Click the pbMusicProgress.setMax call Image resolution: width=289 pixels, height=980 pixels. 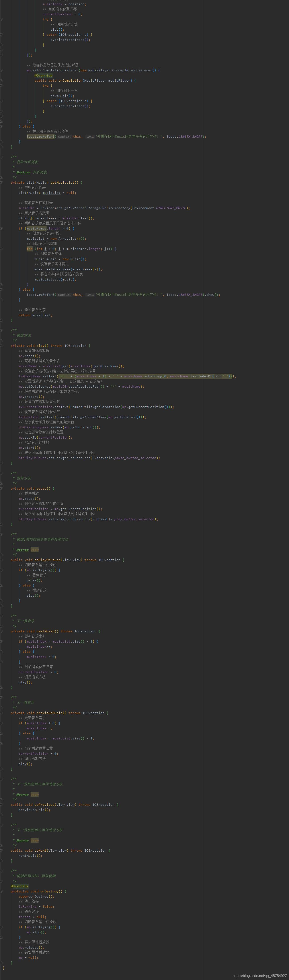point(59,427)
